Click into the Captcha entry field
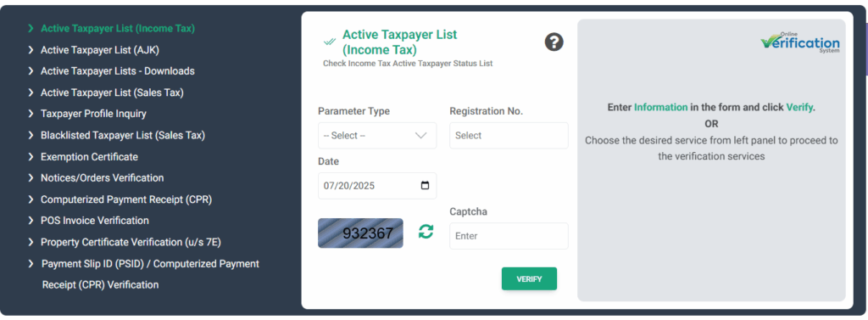Screen dimensions: 868x320 click(x=509, y=236)
